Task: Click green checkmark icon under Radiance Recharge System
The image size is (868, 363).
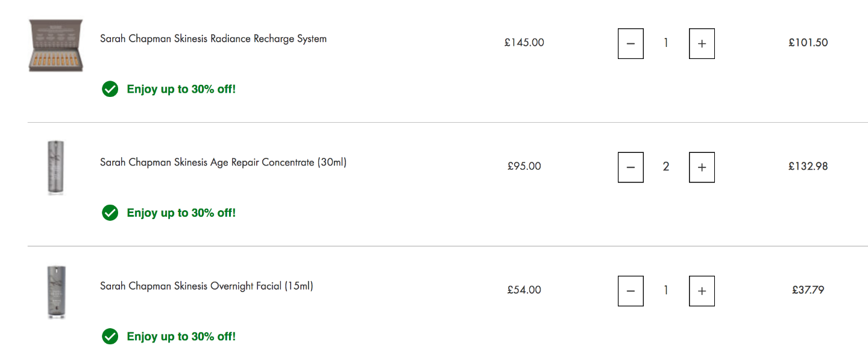Action: pos(110,90)
